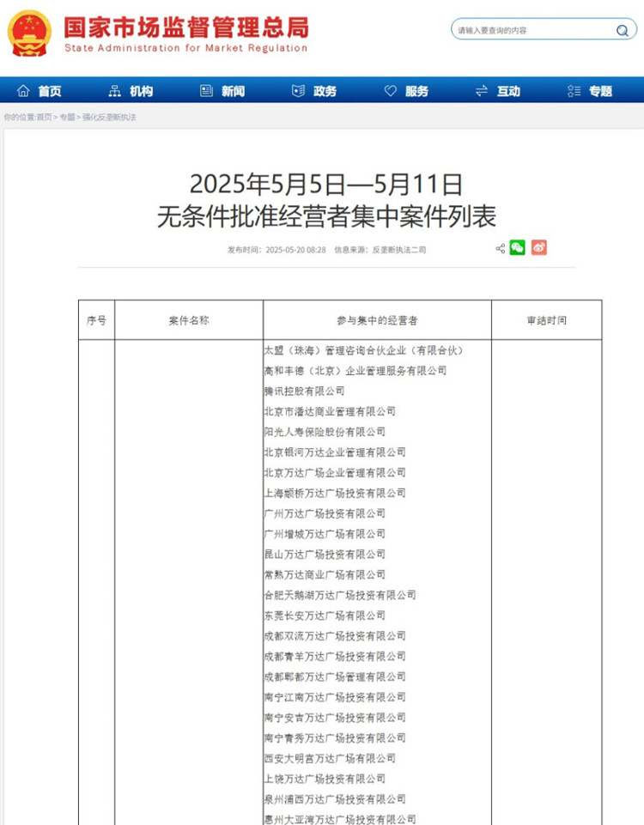Select row 上海颛桥万达广场投资有限公司
644x825 pixels.
tap(335, 494)
